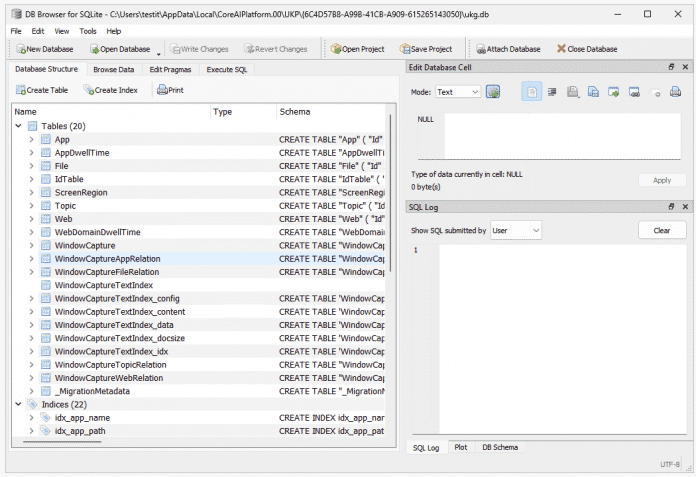Click the table icon beside WindowCapture
Image resolution: width=696 pixels, height=477 pixels.
tap(46, 245)
